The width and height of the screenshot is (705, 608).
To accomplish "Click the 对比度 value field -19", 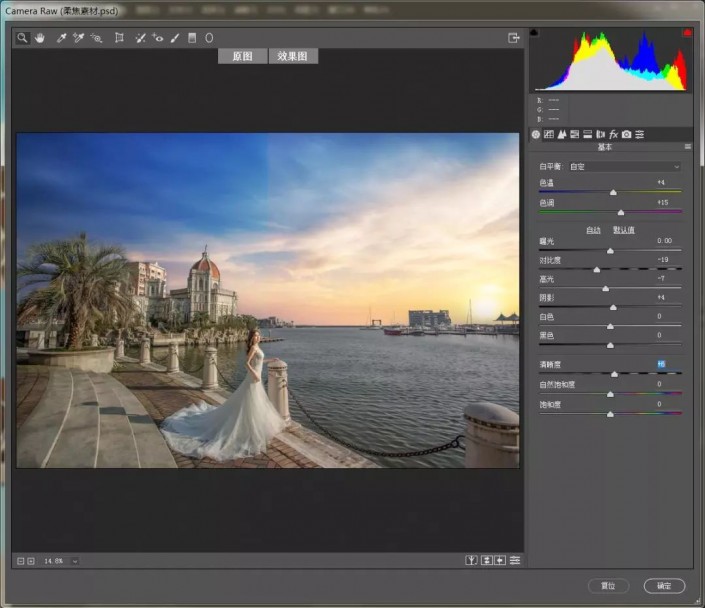I will (x=662, y=259).
